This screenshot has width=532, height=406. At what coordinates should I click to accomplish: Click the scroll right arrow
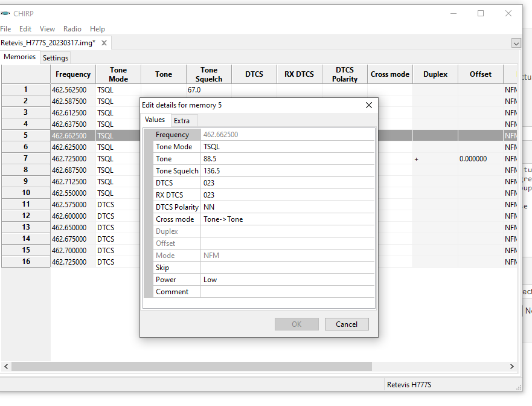click(x=511, y=366)
